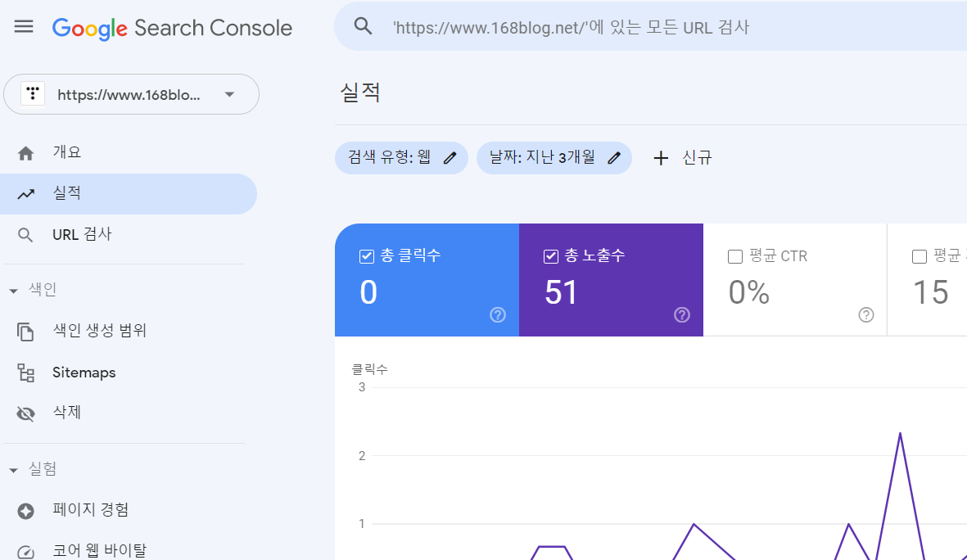Uncheck the 총 클릭수 metric card

click(x=365, y=256)
